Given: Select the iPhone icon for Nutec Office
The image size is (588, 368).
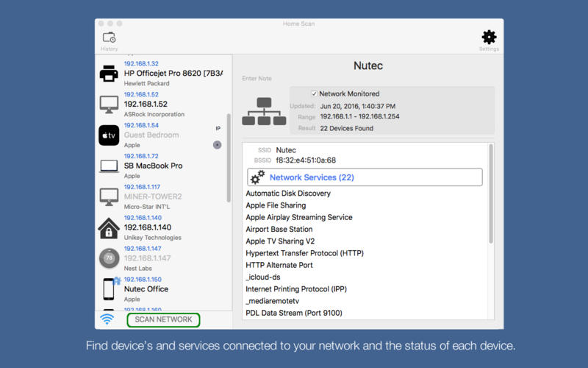Looking at the screenshot, I should click(x=109, y=289).
